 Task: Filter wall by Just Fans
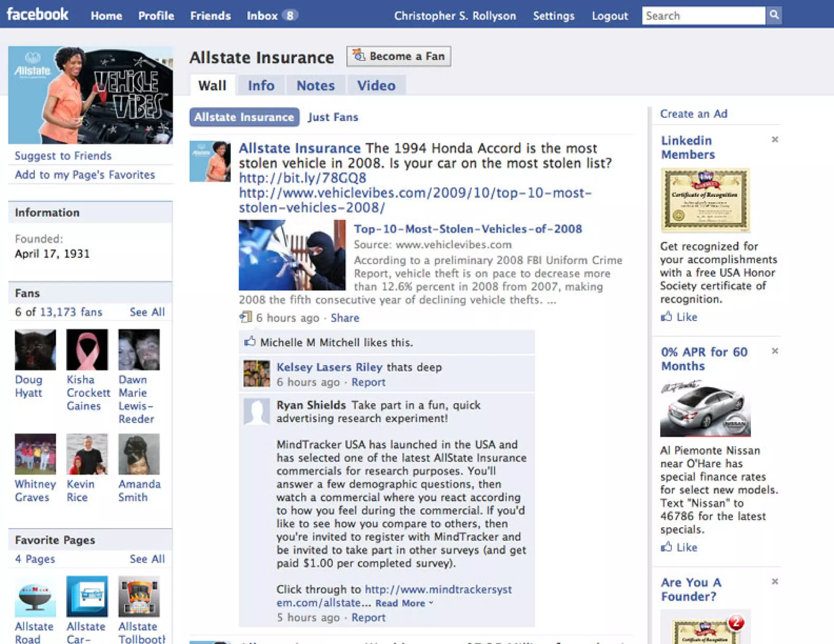(x=333, y=117)
